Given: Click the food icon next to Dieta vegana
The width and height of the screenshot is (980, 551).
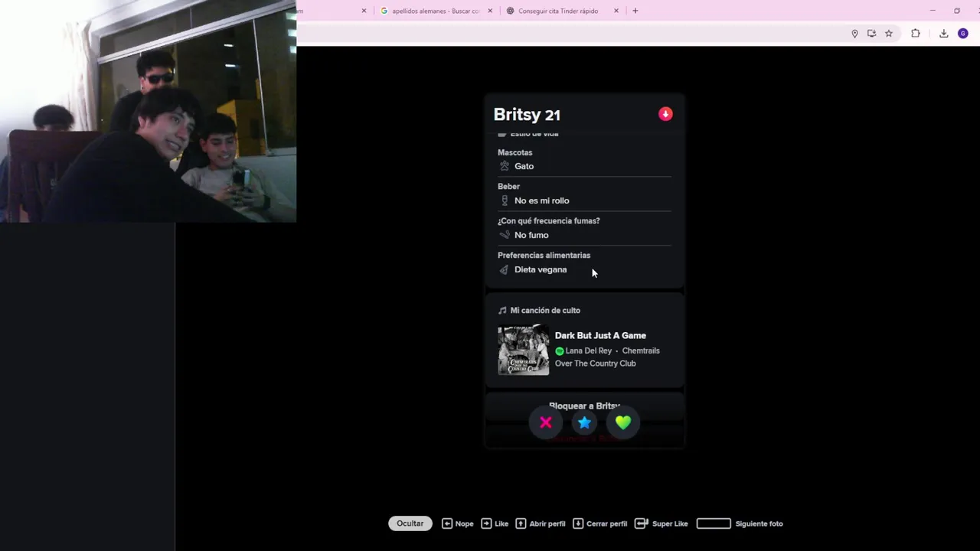Looking at the screenshot, I should [504, 269].
